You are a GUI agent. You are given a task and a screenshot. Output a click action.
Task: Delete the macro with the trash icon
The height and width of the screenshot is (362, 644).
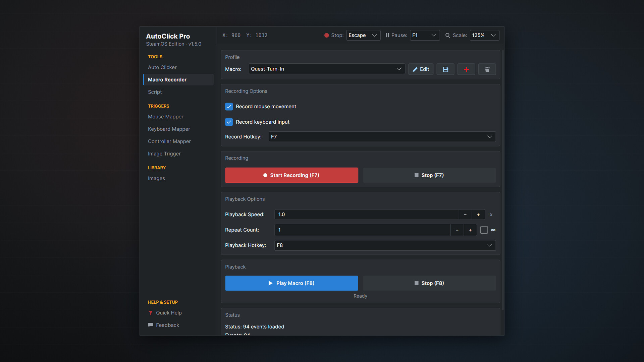click(x=487, y=69)
